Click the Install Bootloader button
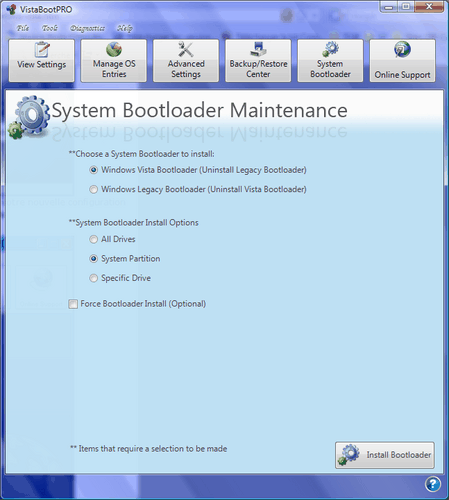 385,455
